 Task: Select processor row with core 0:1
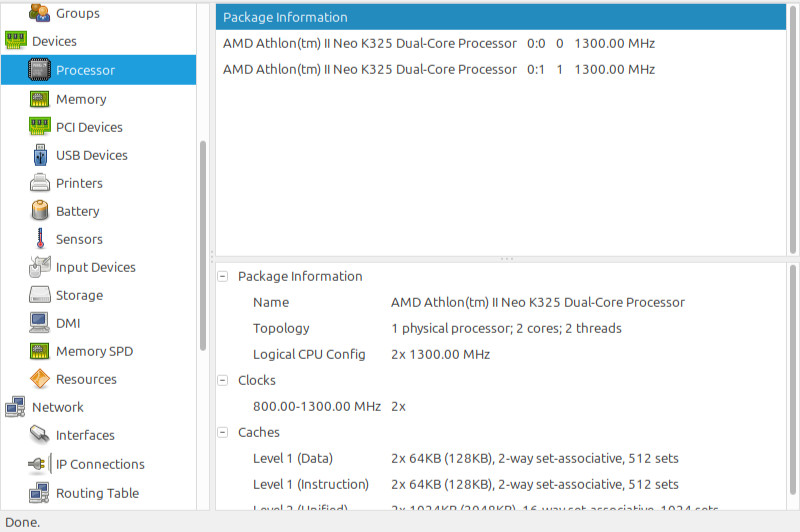click(501, 69)
